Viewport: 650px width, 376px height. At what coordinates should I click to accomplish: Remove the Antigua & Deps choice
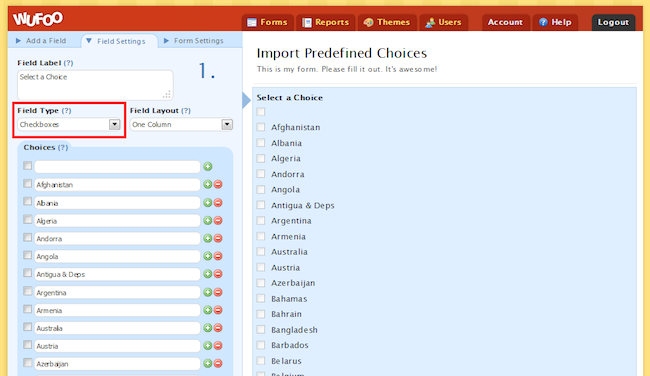218,274
